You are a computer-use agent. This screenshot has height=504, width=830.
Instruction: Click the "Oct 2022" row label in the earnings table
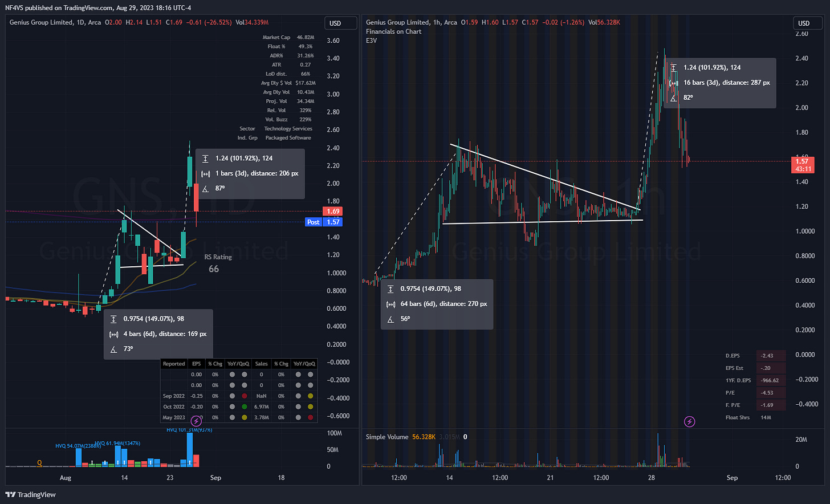(x=174, y=407)
